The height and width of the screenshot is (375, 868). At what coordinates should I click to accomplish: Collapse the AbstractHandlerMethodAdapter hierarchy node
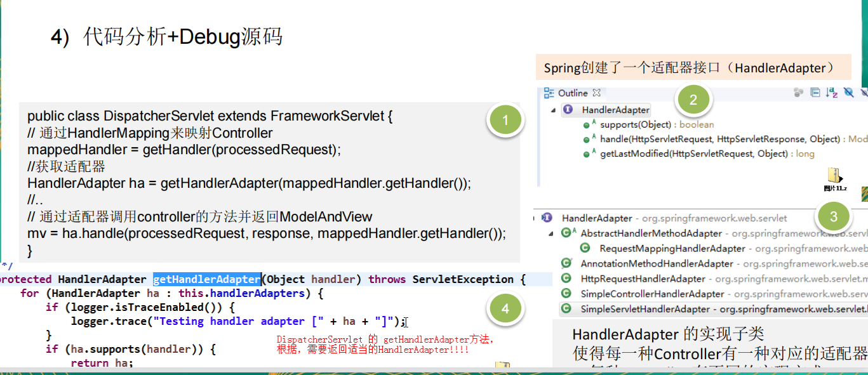coord(552,234)
